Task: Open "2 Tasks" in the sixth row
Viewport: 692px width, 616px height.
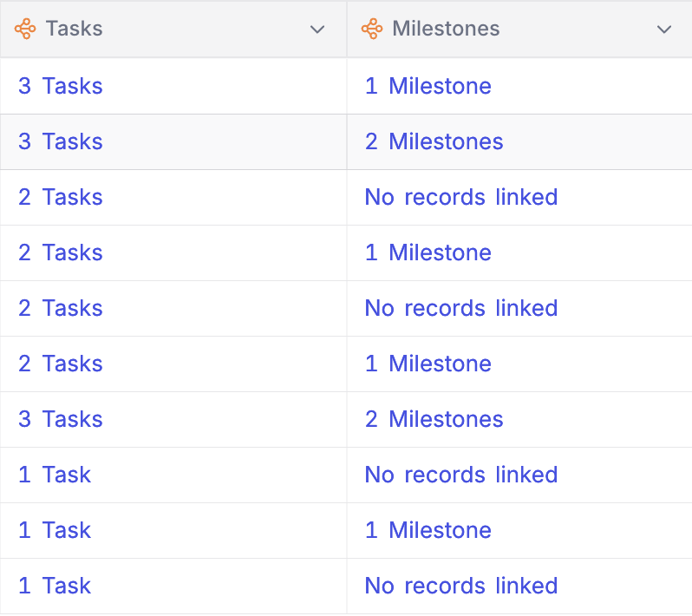Action: (61, 364)
